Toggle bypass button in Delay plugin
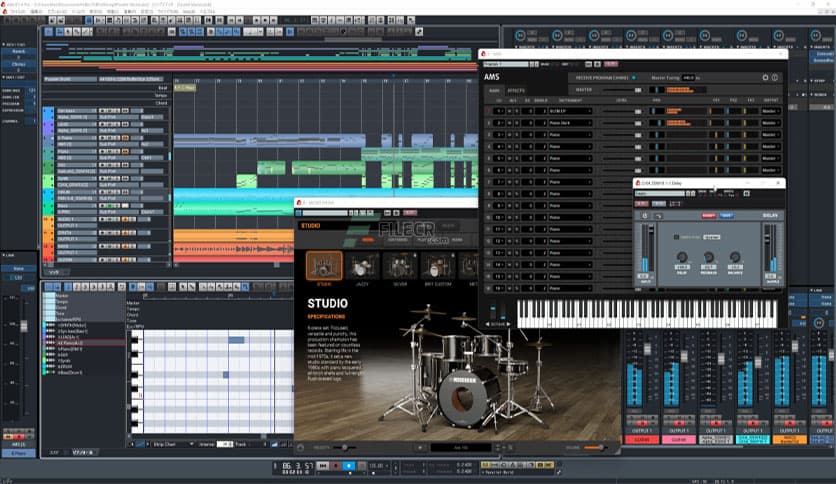 coord(644,215)
